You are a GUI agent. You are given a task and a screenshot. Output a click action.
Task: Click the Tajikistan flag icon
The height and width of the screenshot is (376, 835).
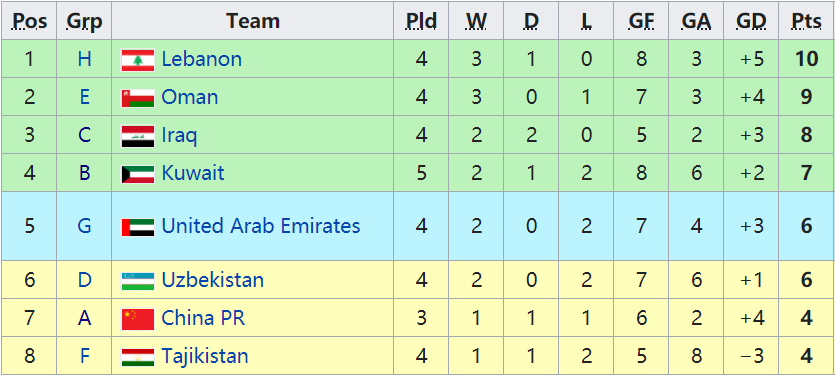[x=138, y=357]
